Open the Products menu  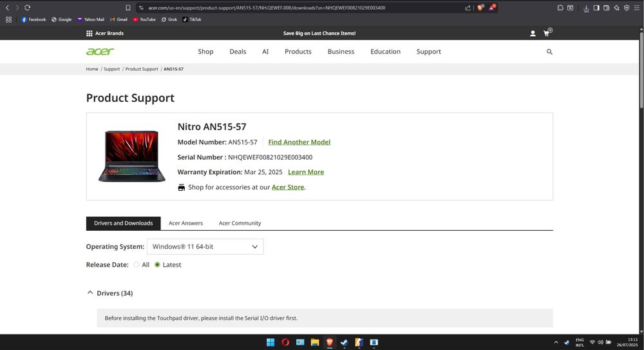click(298, 52)
